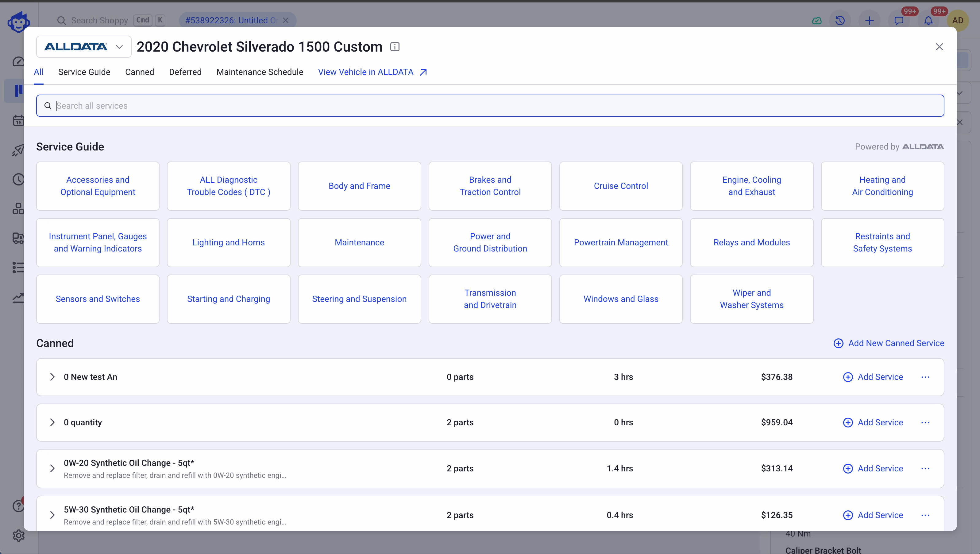Open Restraints and Safety Systems category
Screen dimensions: 980x554
tap(883, 243)
